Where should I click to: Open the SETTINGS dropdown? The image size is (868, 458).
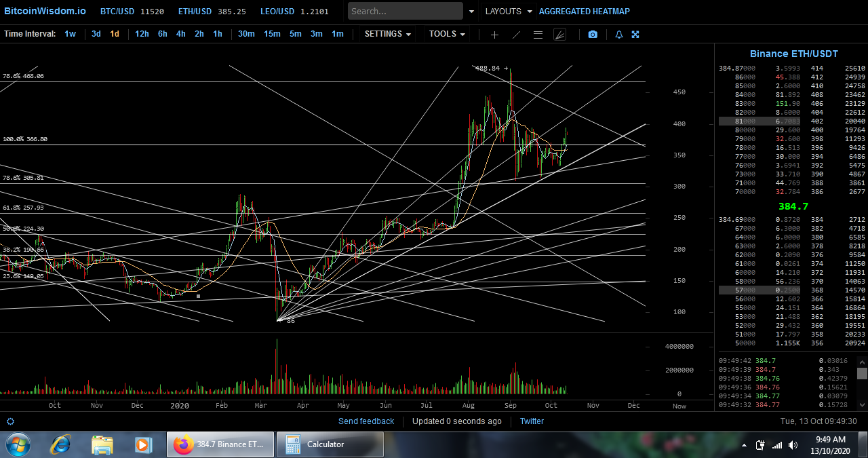click(x=388, y=34)
